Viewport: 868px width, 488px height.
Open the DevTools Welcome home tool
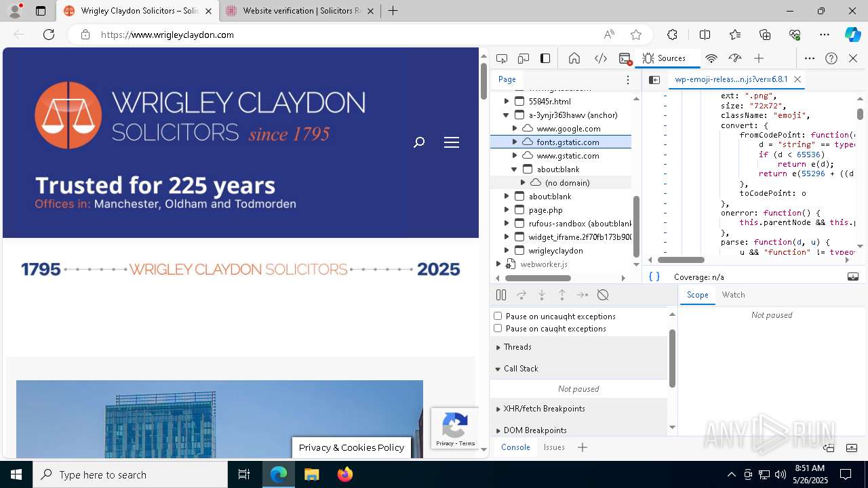tap(574, 58)
